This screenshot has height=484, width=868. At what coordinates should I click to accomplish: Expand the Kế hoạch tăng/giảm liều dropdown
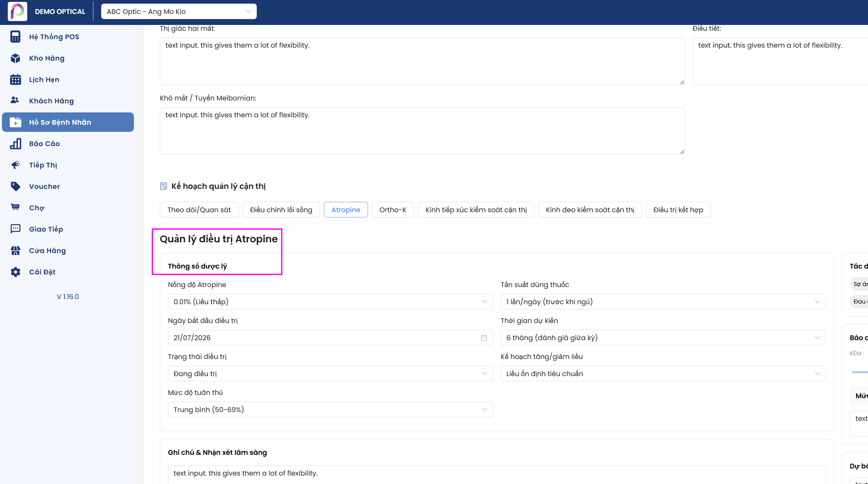tap(663, 374)
